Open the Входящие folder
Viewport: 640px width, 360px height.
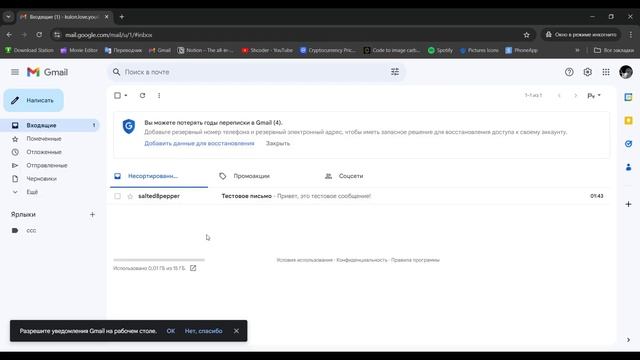pyautogui.click(x=49, y=125)
